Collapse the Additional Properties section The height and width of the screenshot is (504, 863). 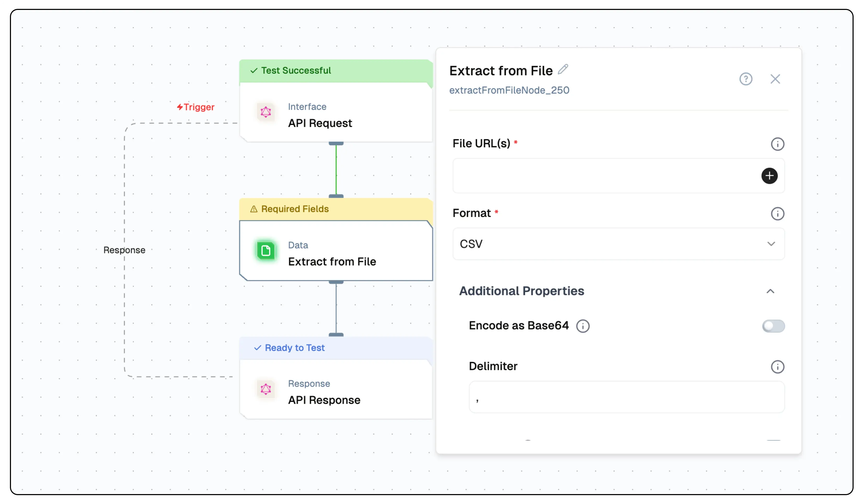(x=770, y=291)
